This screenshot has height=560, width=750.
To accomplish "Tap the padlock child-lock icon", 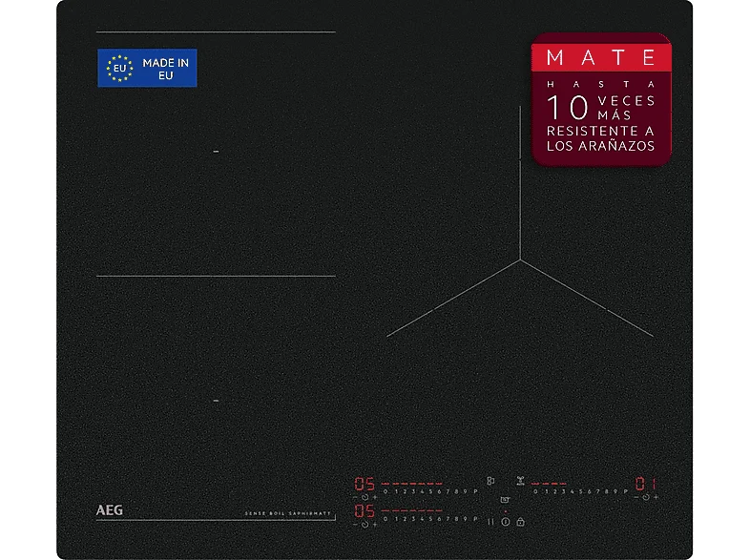I will pyautogui.click(x=520, y=522).
